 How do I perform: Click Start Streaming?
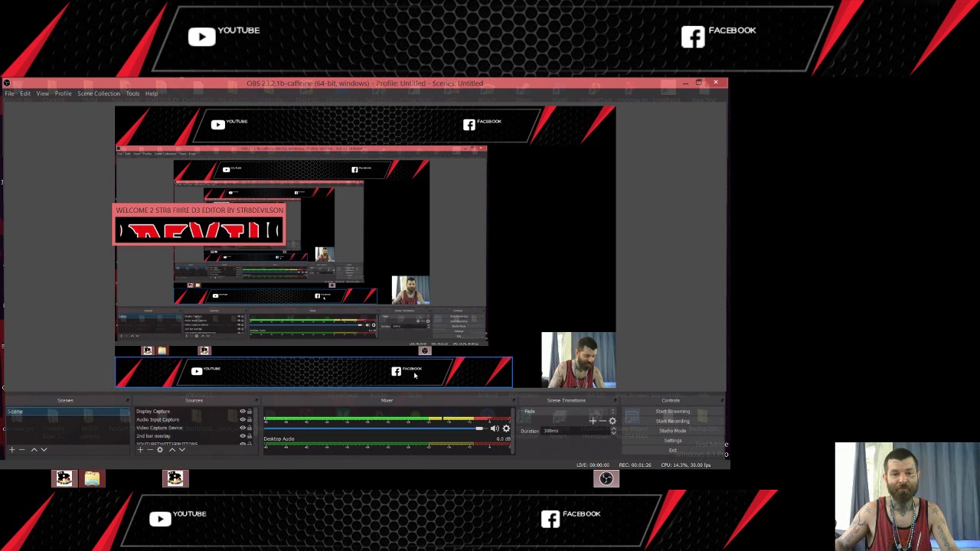(x=672, y=412)
